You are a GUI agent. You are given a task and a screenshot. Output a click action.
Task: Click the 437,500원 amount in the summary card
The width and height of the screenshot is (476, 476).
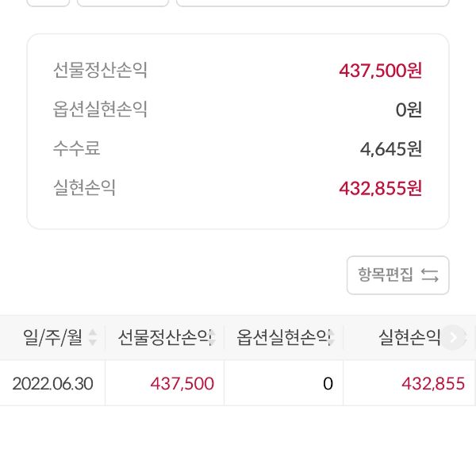pyautogui.click(x=380, y=71)
